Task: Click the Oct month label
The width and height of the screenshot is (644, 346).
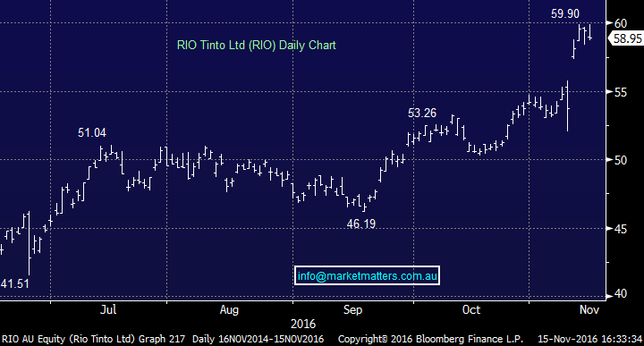Action: (x=471, y=309)
